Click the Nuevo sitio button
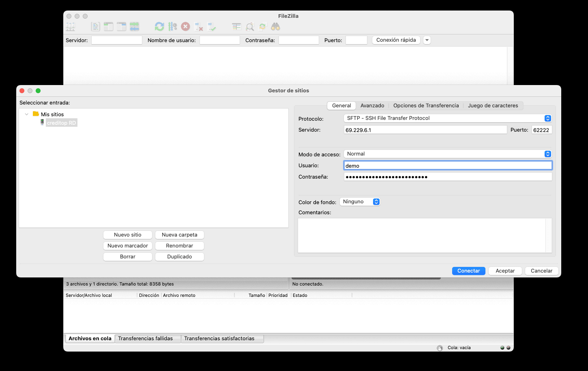The width and height of the screenshot is (588, 371). (127, 235)
